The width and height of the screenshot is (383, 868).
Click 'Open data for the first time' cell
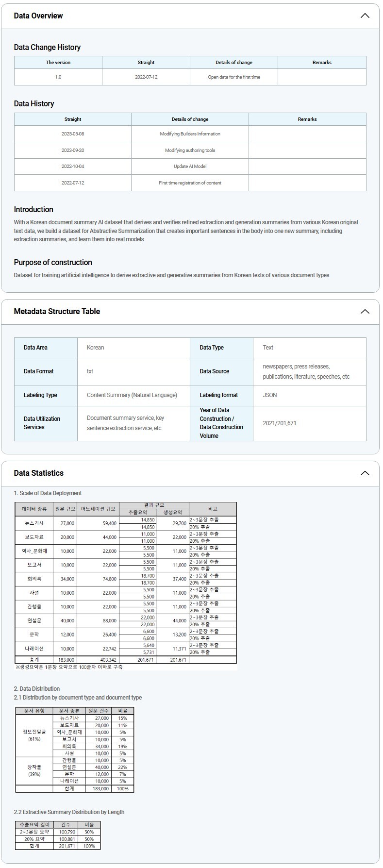(x=234, y=77)
